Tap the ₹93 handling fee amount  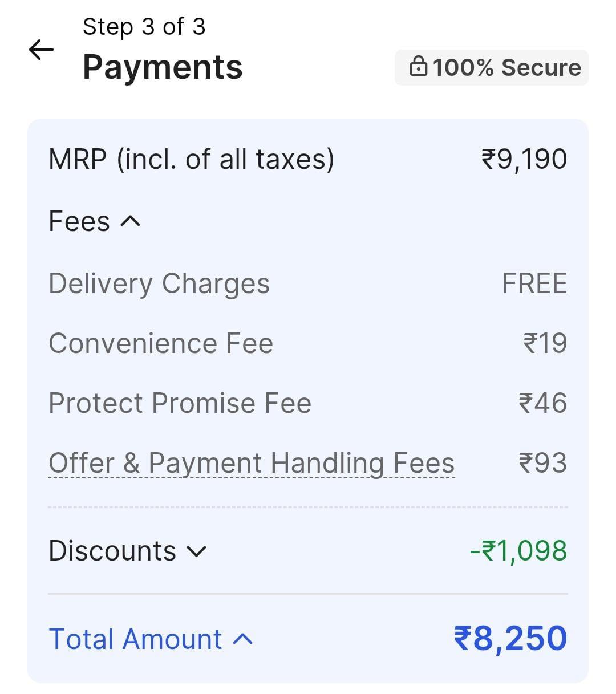[x=542, y=463]
